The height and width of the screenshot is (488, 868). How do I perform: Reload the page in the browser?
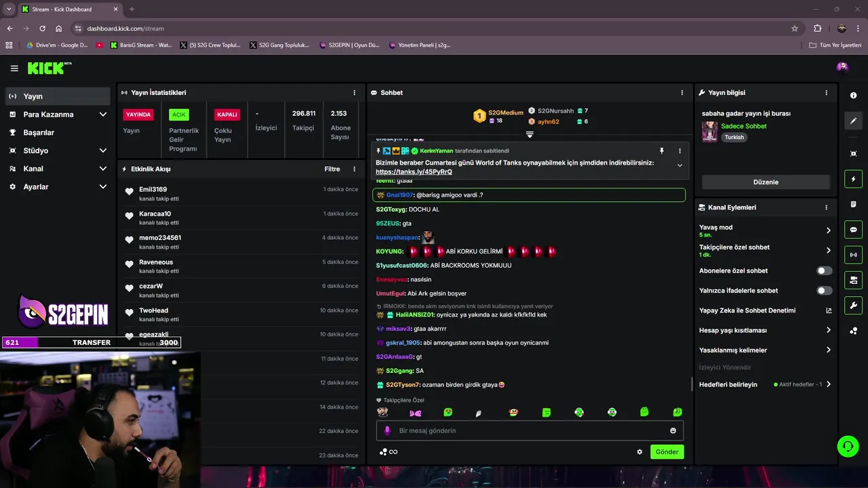[x=42, y=28]
